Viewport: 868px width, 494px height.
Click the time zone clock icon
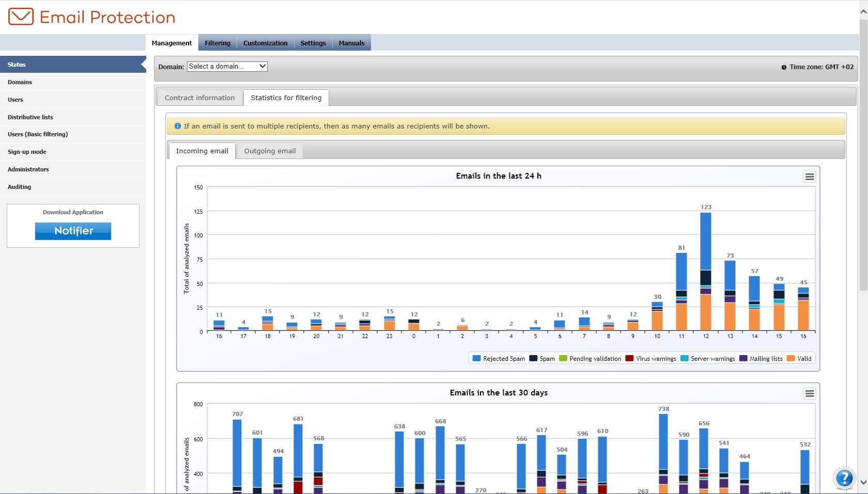784,67
